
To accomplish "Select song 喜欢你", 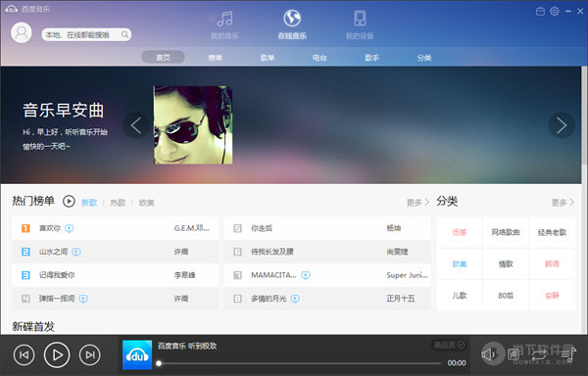I will tap(50, 228).
